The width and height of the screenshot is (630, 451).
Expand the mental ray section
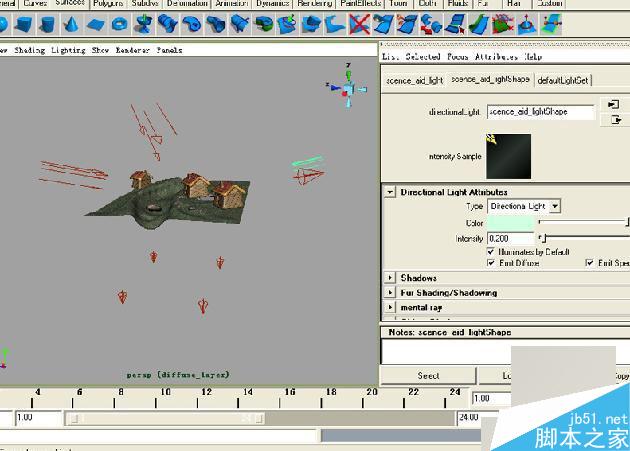tap(389, 308)
